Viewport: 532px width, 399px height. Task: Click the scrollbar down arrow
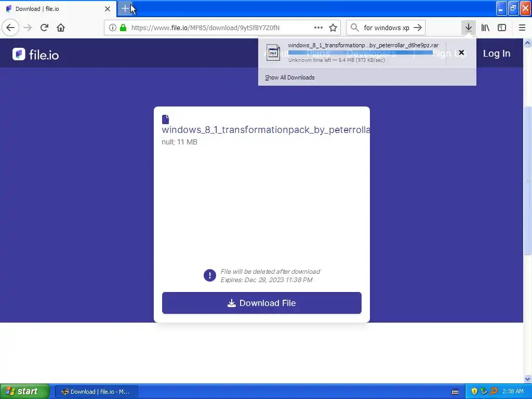tap(527, 379)
